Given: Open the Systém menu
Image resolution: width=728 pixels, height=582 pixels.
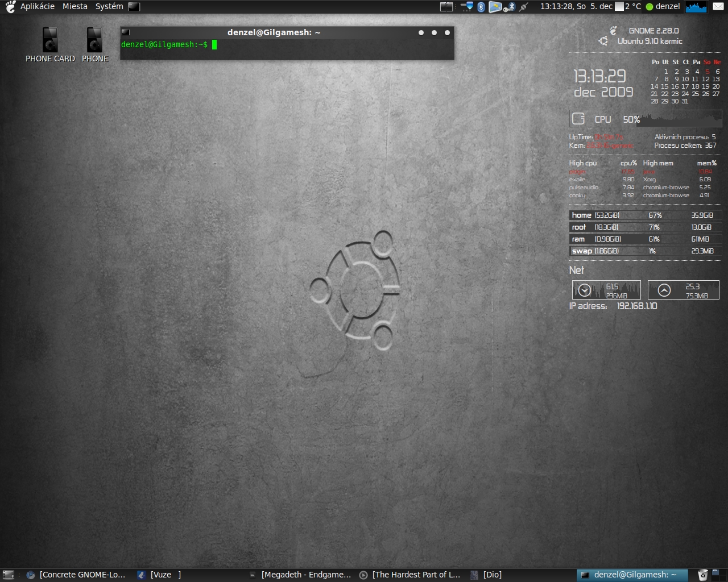Looking at the screenshot, I should (109, 6).
